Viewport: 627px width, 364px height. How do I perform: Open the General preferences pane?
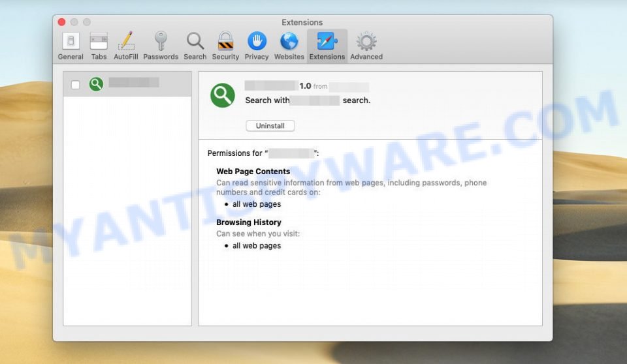71,46
